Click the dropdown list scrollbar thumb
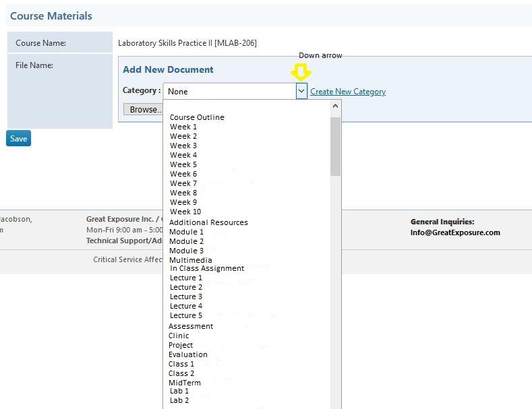This screenshot has height=409, width=532. (335, 145)
